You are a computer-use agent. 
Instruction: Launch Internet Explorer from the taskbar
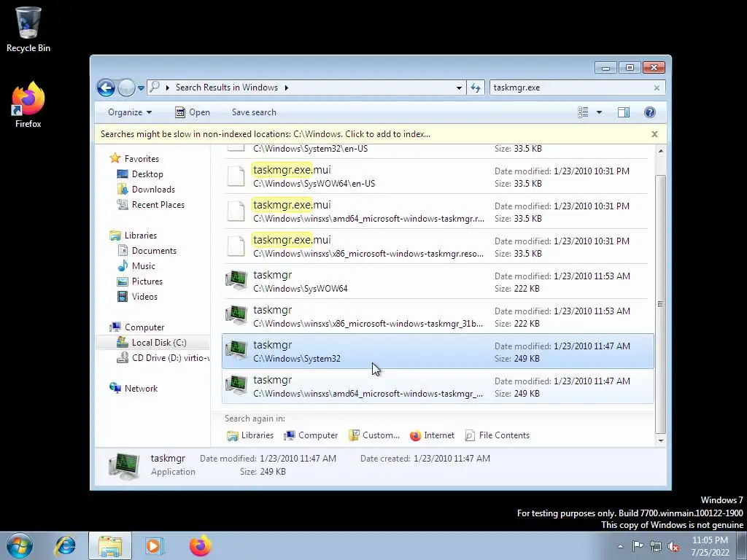click(65, 545)
